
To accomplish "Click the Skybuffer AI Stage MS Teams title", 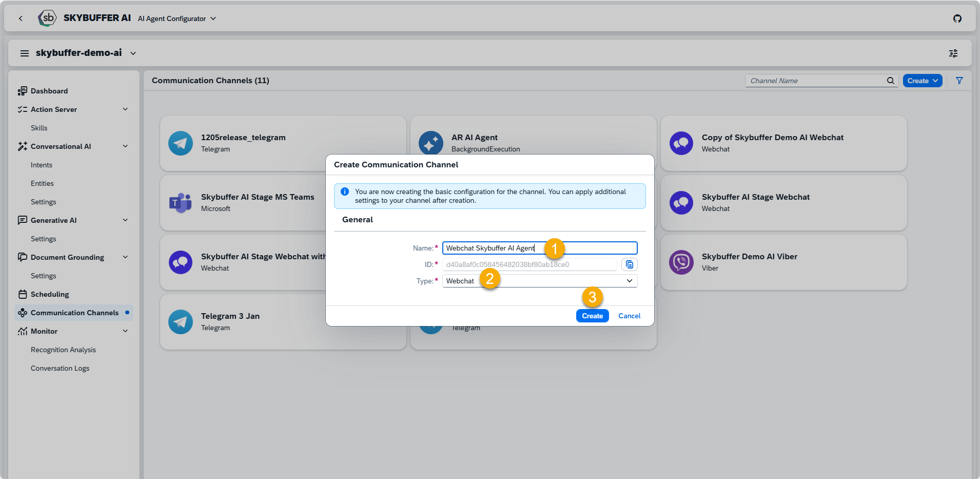I will (x=258, y=197).
